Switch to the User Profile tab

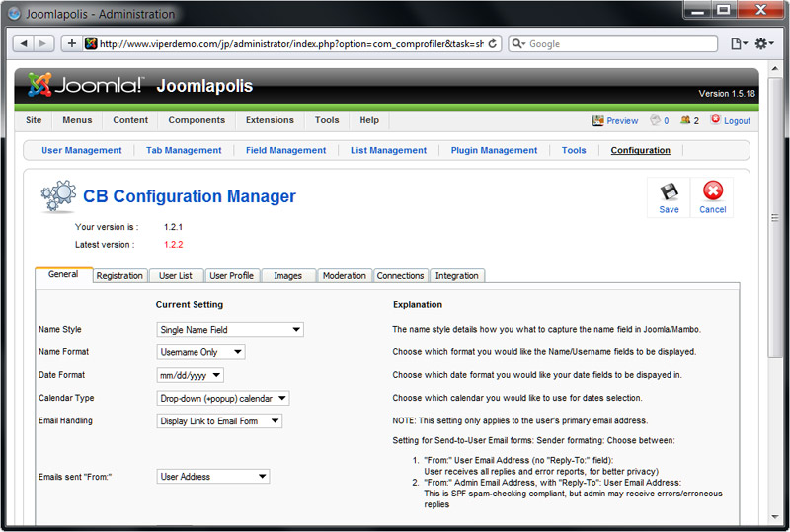[232, 276]
